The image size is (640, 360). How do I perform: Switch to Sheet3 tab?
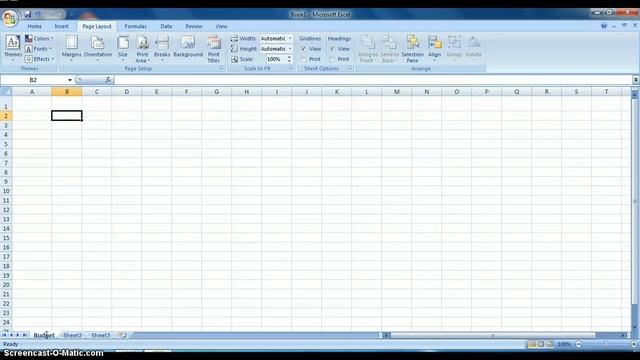point(100,335)
